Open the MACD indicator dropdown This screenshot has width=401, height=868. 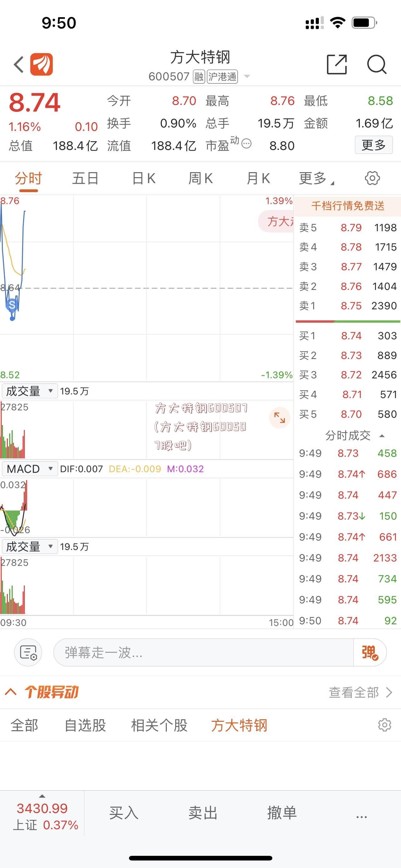[29, 469]
